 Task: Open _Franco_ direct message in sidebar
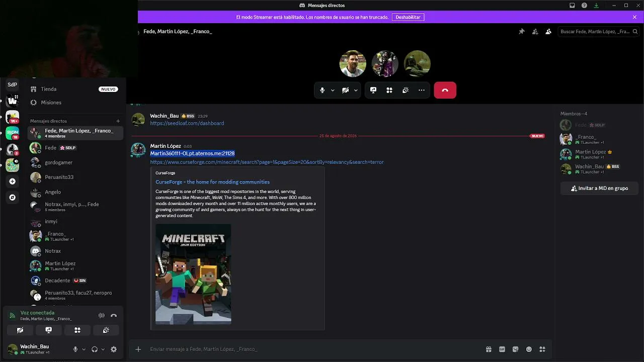(x=74, y=236)
